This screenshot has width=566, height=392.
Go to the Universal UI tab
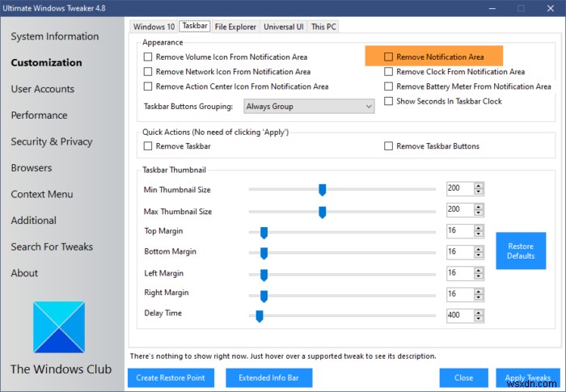[x=283, y=27]
